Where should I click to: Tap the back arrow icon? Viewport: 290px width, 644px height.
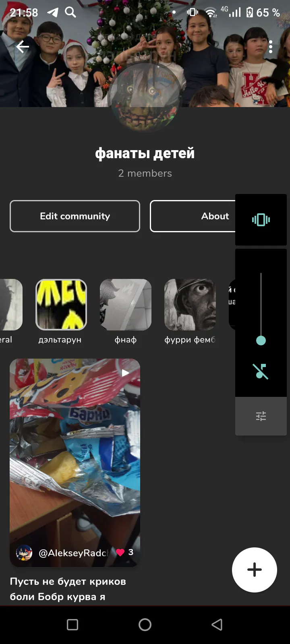click(x=23, y=47)
